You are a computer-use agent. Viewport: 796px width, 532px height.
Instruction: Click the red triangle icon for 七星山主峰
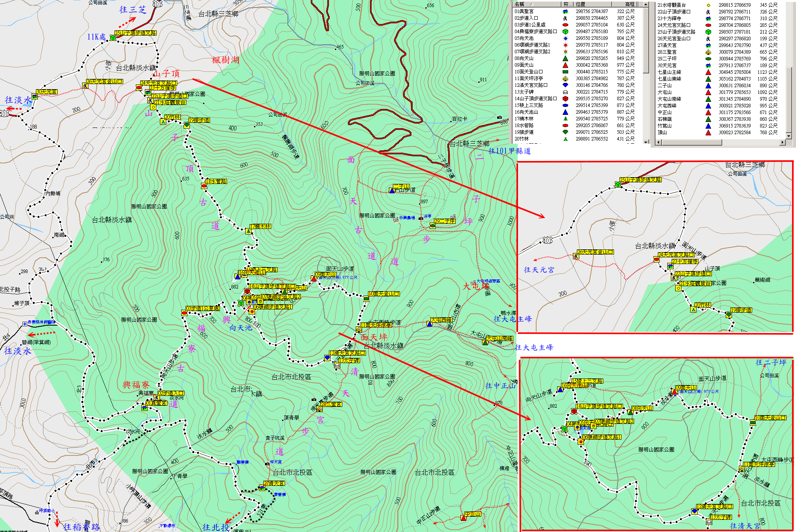coord(708,72)
